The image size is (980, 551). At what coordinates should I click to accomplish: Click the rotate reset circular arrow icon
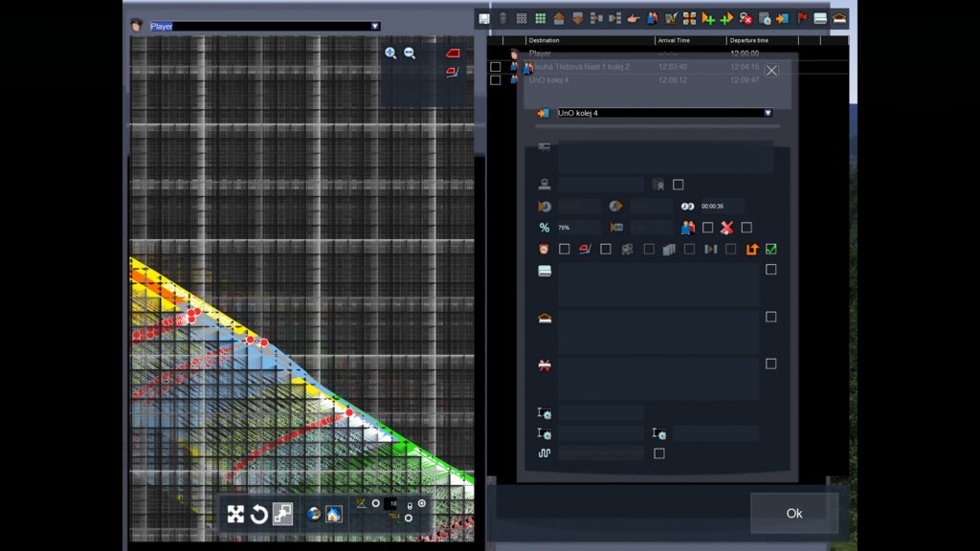point(258,514)
